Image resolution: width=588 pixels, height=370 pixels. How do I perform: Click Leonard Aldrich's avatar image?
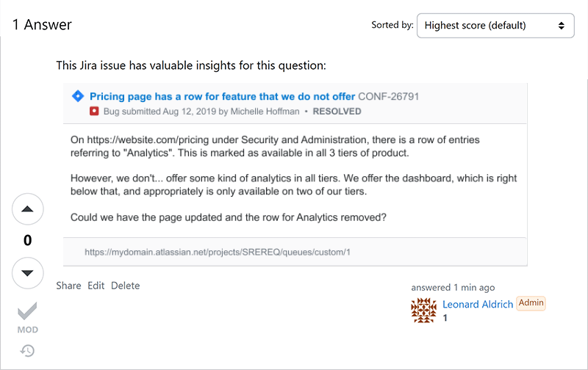pos(424,311)
